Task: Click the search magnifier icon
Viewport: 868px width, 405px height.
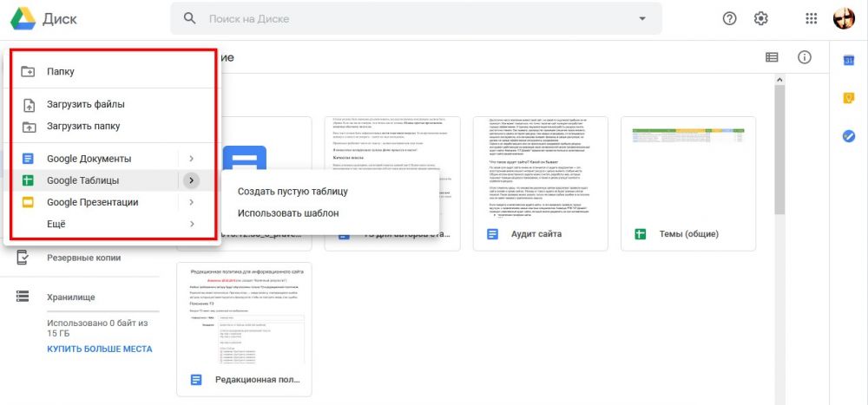Action: coord(190,18)
